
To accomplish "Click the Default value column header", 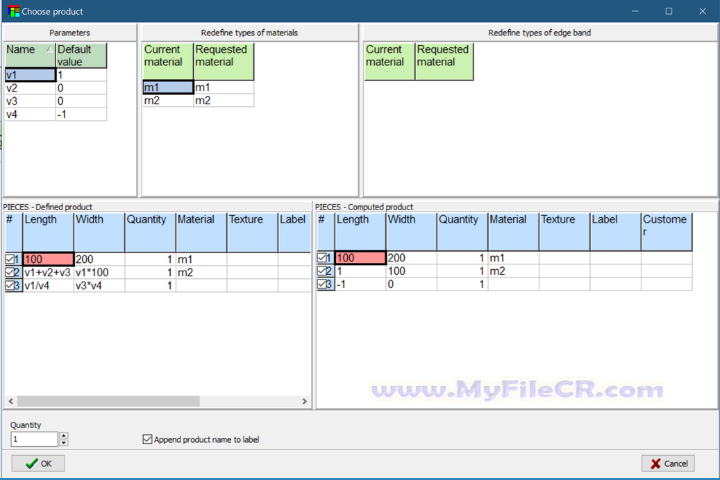I will tap(81, 56).
